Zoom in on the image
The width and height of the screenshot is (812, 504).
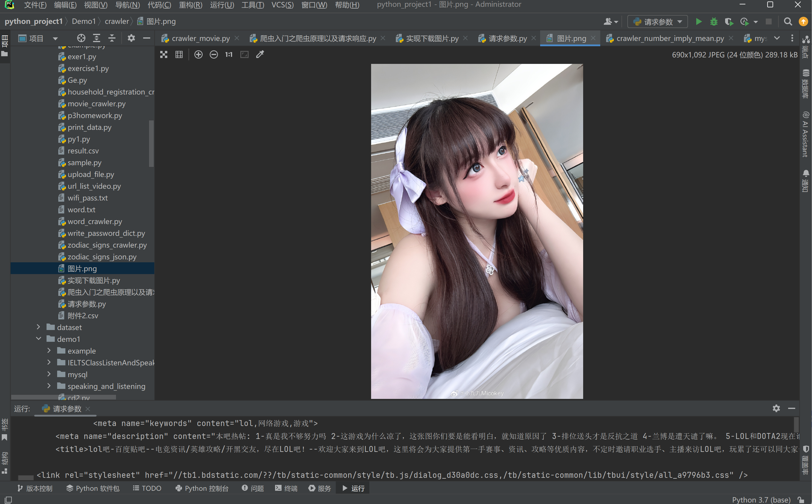point(198,54)
